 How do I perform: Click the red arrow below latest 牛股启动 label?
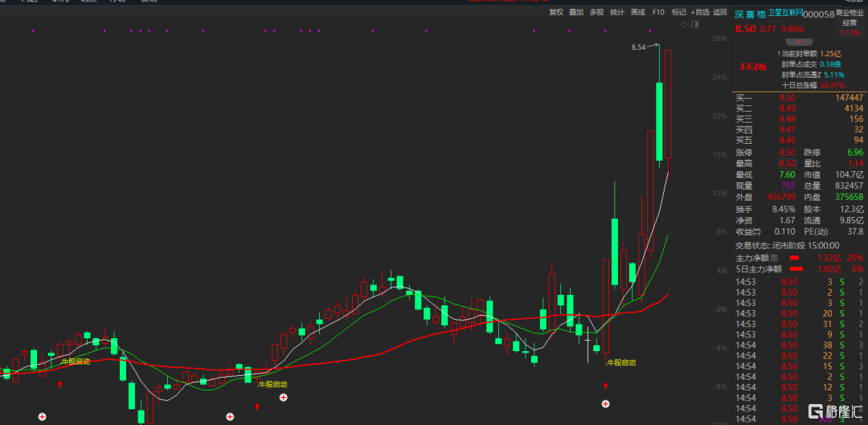pos(606,385)
